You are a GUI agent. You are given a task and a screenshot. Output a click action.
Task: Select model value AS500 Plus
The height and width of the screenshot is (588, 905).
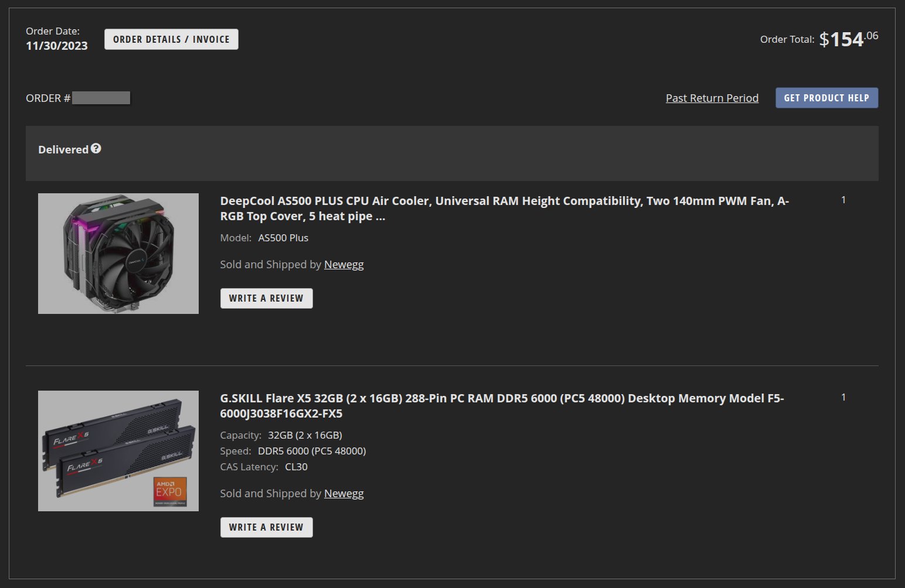coord(283,238)
